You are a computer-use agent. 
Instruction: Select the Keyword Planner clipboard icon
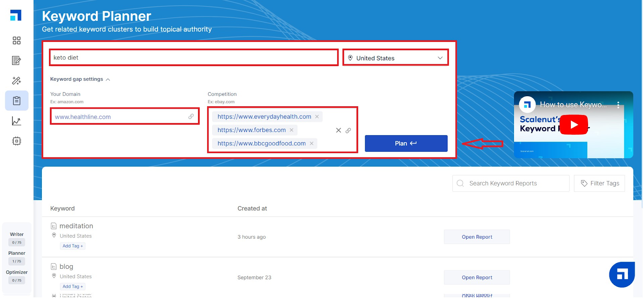tap(17, 101)
